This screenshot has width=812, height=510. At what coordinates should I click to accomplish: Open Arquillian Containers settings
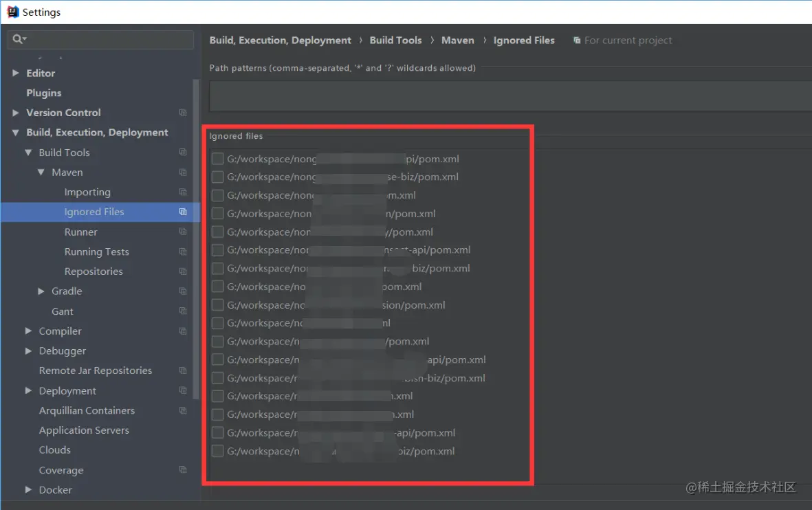point(87,410)
